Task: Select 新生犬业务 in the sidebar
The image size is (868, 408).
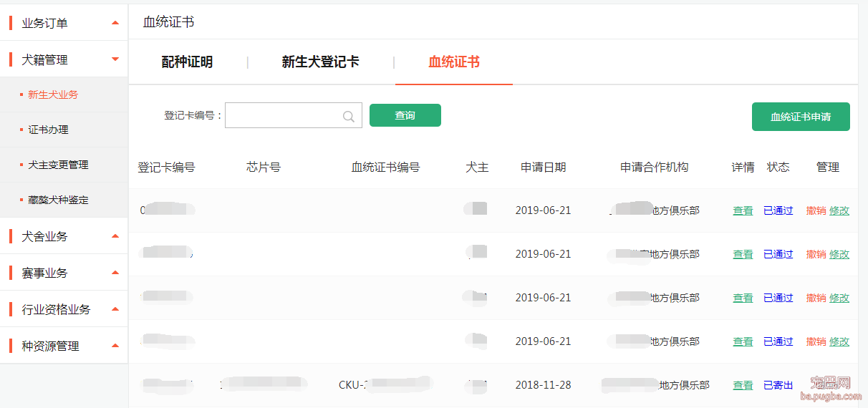Action: pos(53,94)
